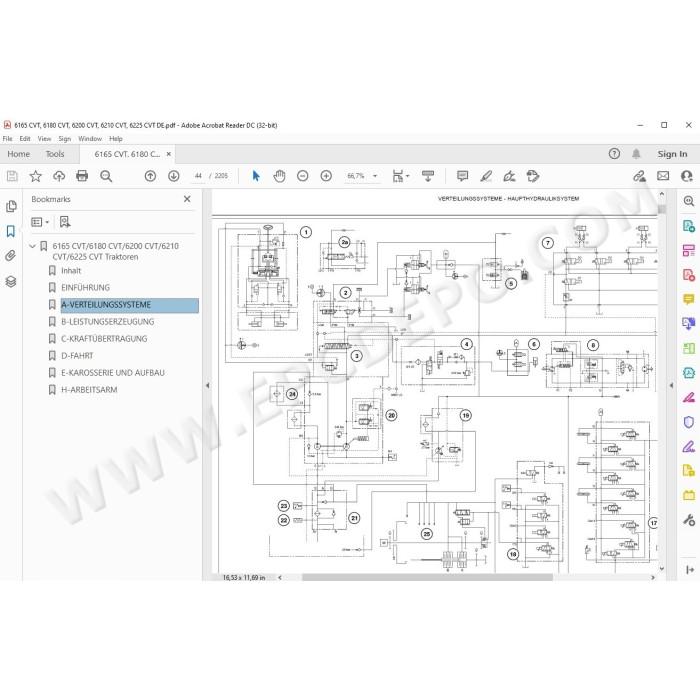The width and height of the screenshot is (700, 700).
Task: Open the sign document pen icon
Action: (509, 176)
